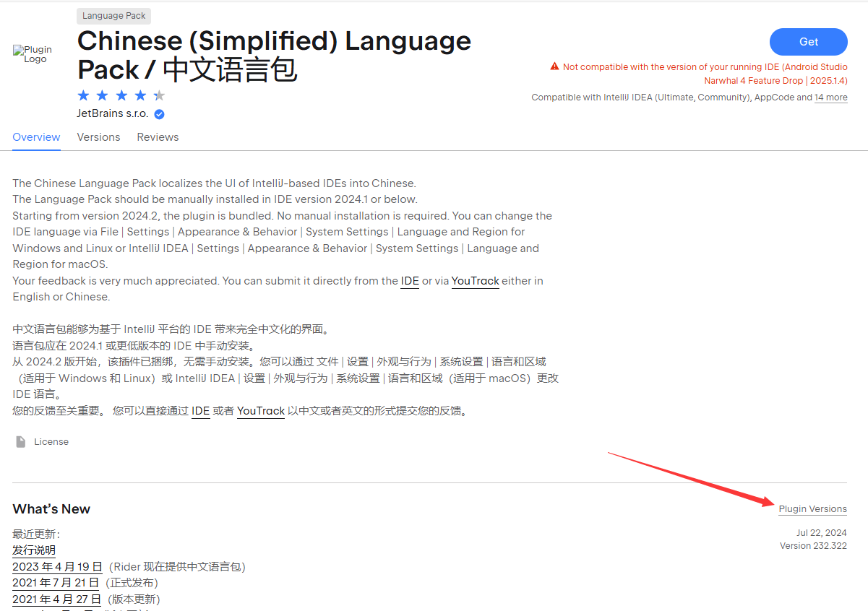Image resolution: width=868 pixels, height=611 pixels.
Task: Open the JetBrains s.r.o. vendor link
Action: [x=113, y=114]
